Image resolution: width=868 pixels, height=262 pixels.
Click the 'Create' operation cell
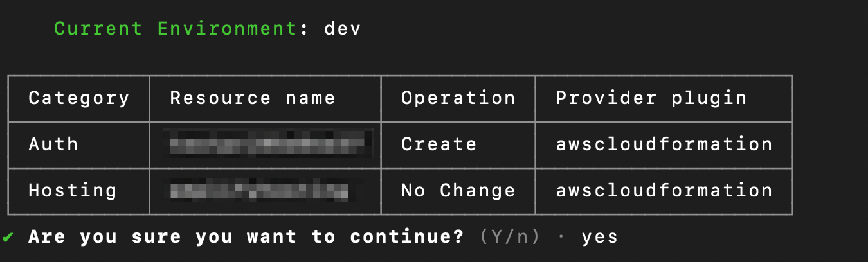[x=439, y=144]
